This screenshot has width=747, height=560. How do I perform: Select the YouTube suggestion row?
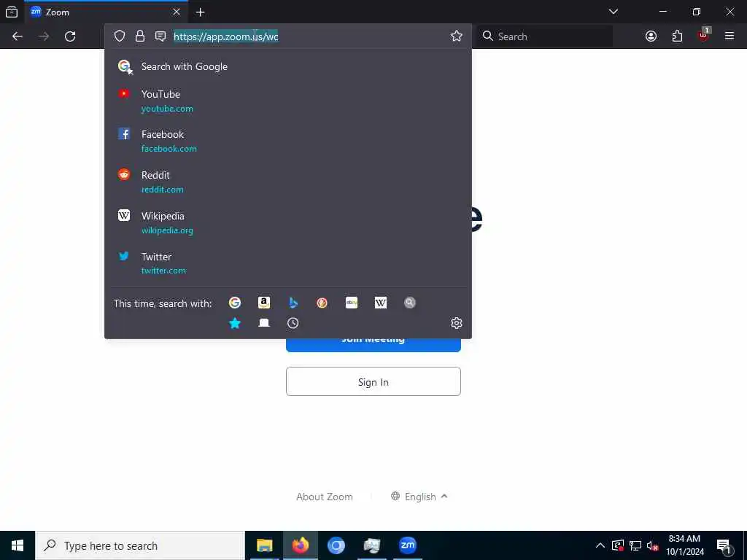(288, 101)
